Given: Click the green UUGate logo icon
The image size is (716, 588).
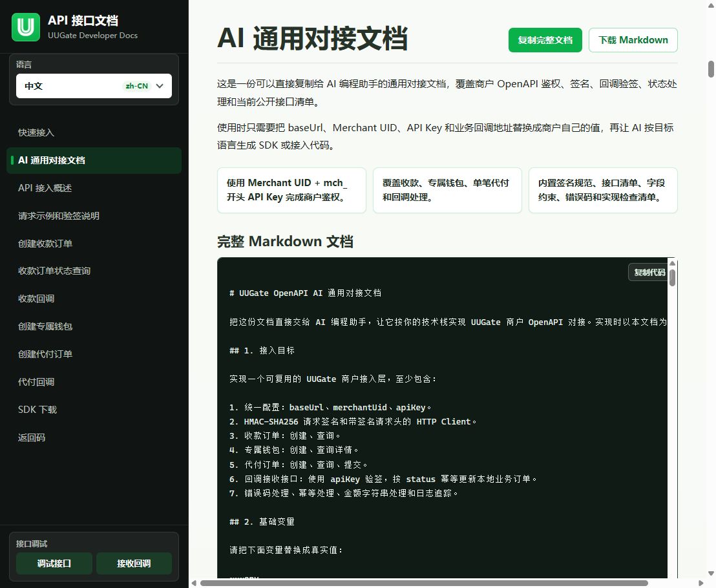Looking at the screenshot, I should 26,27.
